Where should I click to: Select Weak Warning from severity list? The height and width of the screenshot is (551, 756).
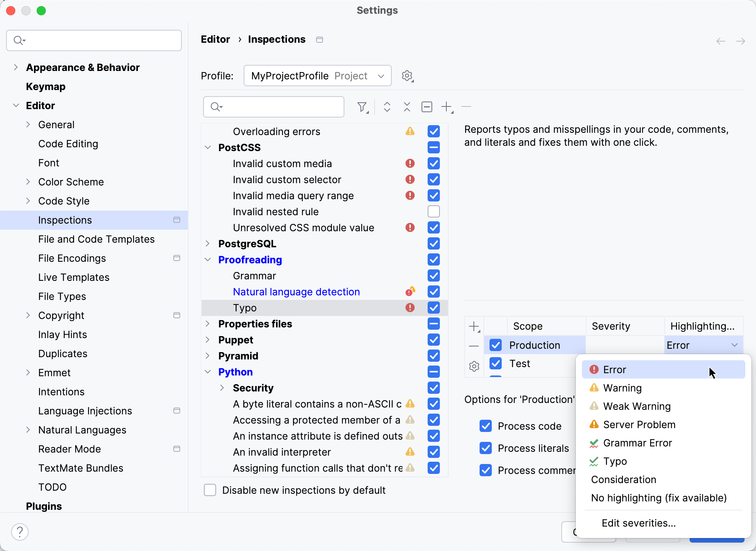tap(636, 406)
